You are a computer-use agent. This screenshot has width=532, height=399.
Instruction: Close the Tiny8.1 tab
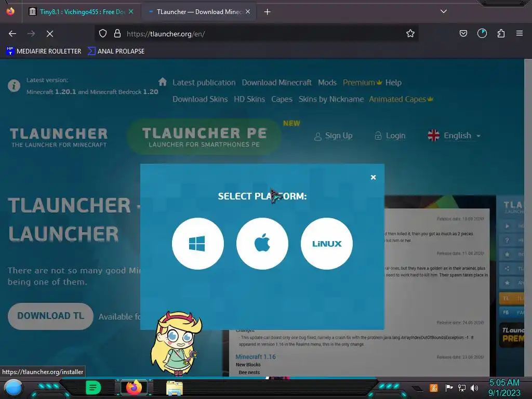[131, 11]
